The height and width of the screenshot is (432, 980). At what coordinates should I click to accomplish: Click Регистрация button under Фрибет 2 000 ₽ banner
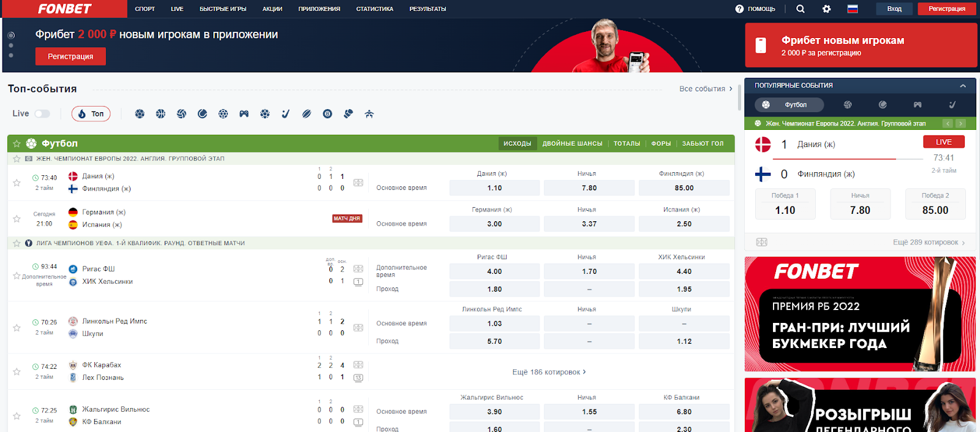[x=70, y=56]
